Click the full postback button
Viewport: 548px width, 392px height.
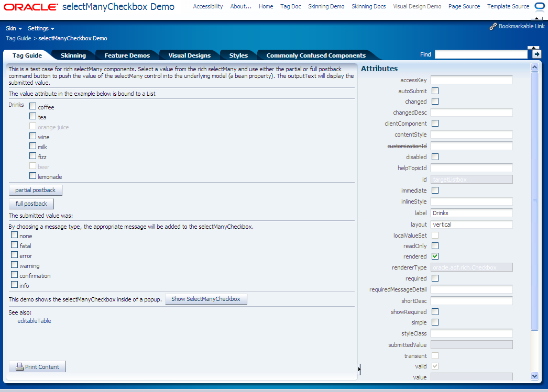point(31,204)
